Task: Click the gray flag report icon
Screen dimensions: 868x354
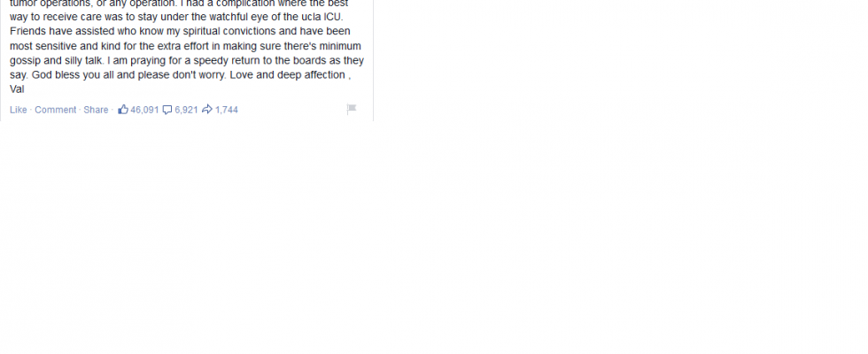Action: point(352,109)
